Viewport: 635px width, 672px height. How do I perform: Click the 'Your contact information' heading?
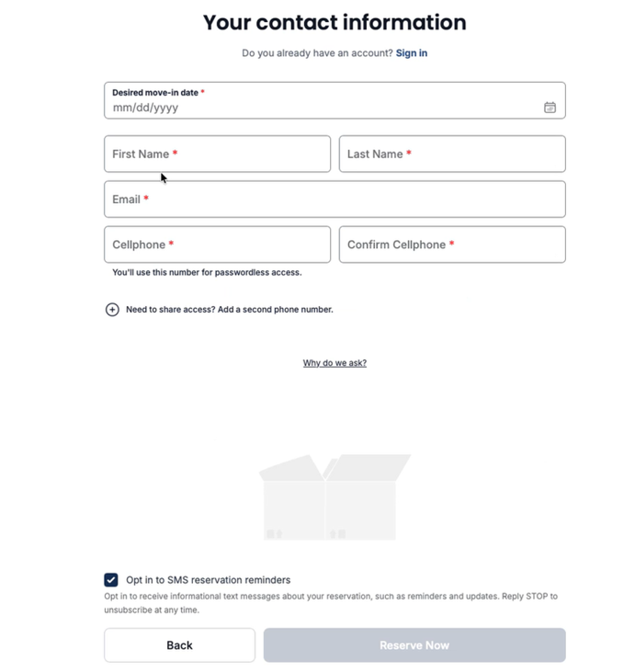click(x=335, y=22)
